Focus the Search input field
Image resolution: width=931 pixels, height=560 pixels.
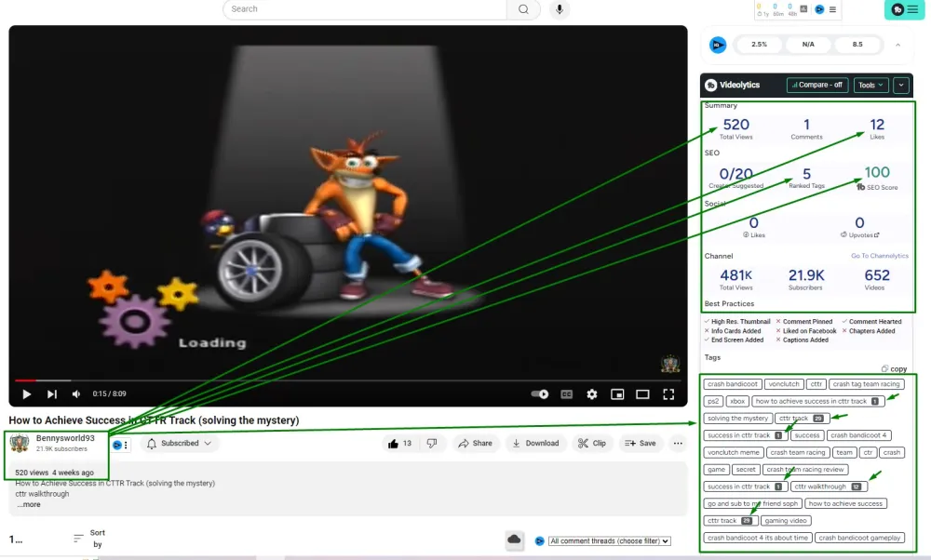(x=365, y=9)
